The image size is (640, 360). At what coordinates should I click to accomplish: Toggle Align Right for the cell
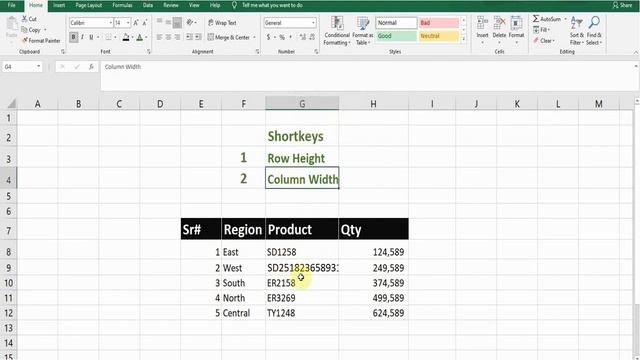pos(177,37)
